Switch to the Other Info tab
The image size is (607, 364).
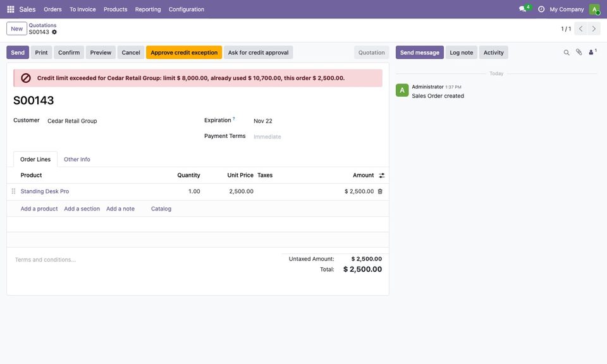click(x=77, y=159)
